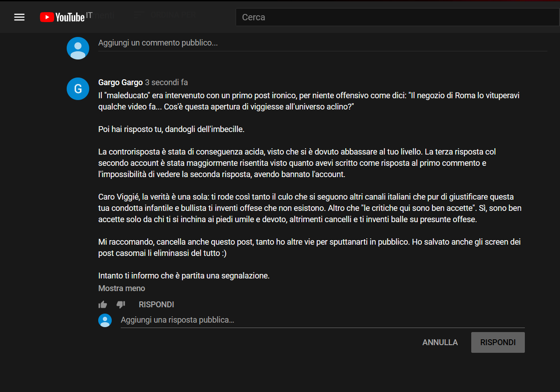Click the line 'Poi hai risposto tu'
The image size is (560, 392).
click(x=171, y=129)
